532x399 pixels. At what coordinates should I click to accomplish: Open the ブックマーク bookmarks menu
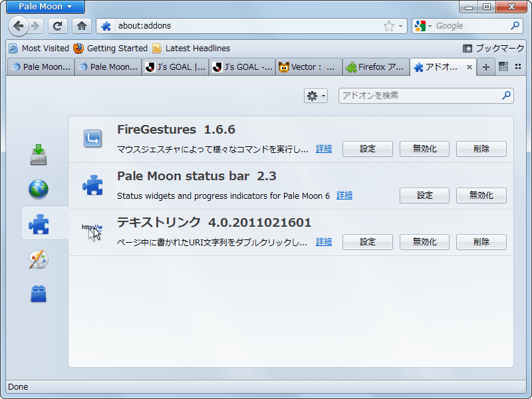[x=493, y=48]
